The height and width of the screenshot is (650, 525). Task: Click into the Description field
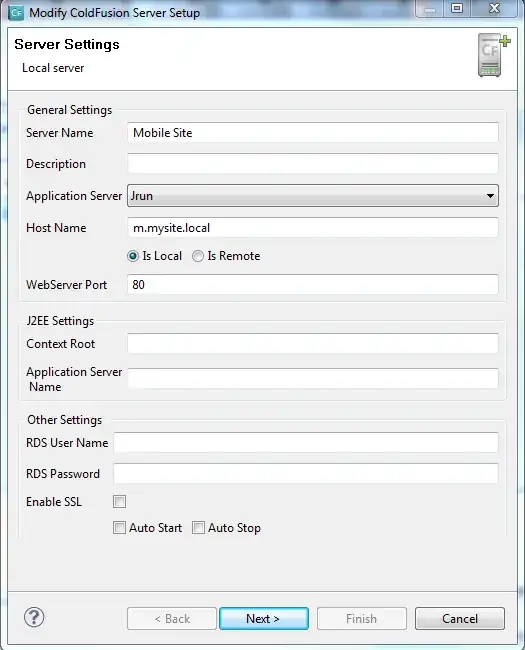[x=313, y=164]
